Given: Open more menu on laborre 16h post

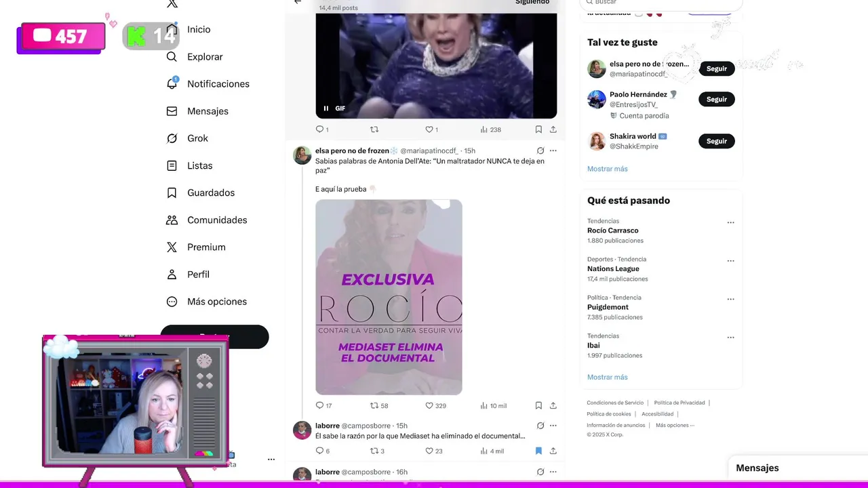Looking at the screenshot, I should click(553, 472).
